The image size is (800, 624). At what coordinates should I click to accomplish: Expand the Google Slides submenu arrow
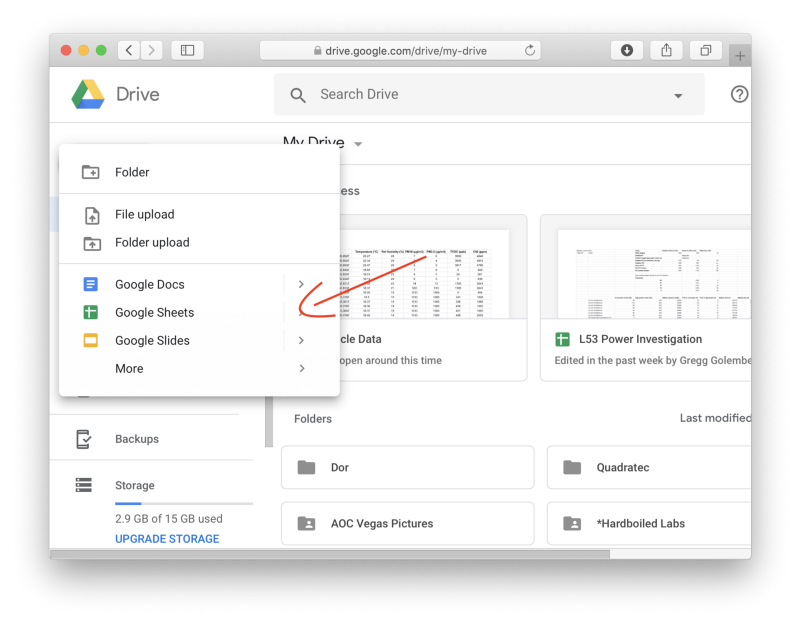coord(301,340)
